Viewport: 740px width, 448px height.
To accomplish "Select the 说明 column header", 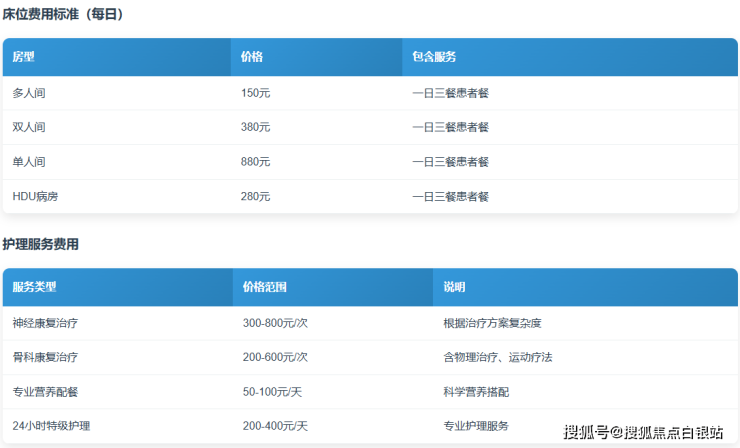I will (x=454, y=287).
